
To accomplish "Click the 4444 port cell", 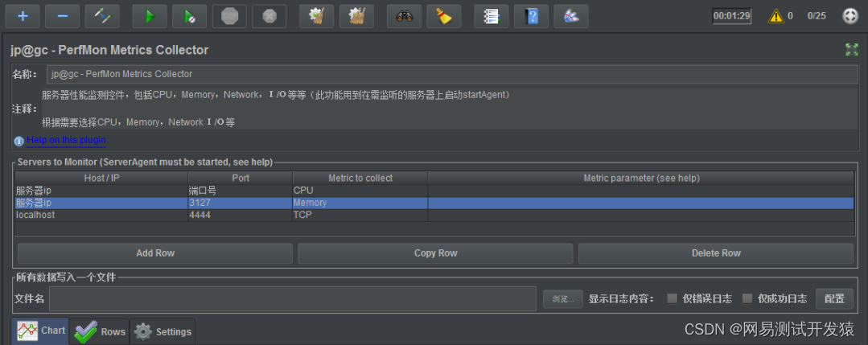I will click(241, 215).
